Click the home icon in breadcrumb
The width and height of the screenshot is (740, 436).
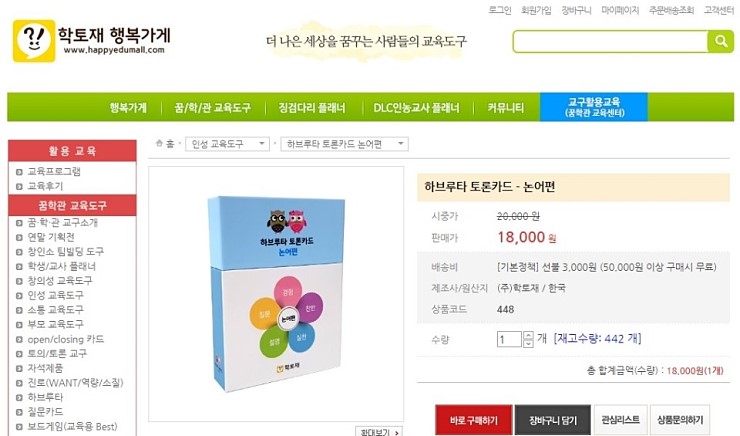[x=159, y=143]
